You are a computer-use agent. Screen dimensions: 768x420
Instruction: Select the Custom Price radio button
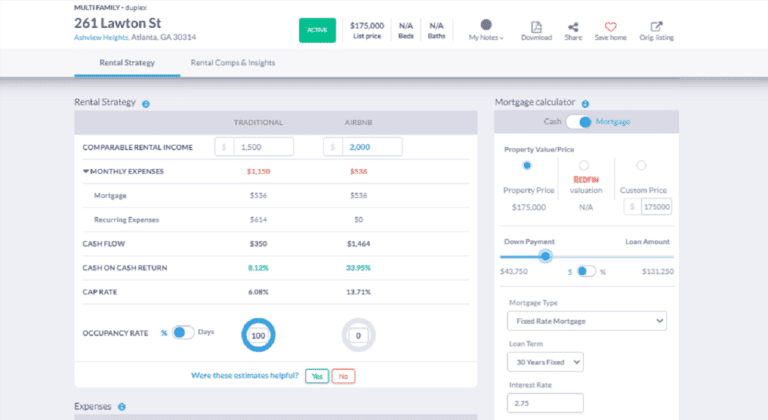(641, 165)
